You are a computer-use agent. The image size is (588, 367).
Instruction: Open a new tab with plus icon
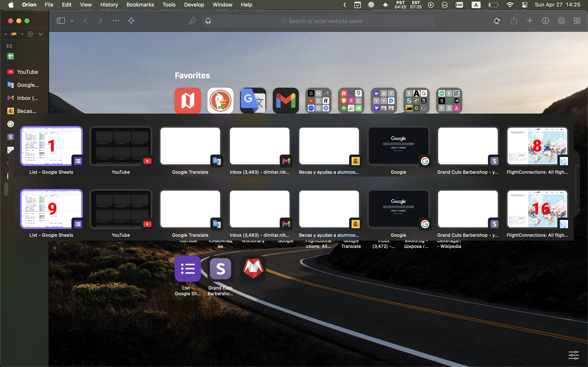tap(530, 21)
